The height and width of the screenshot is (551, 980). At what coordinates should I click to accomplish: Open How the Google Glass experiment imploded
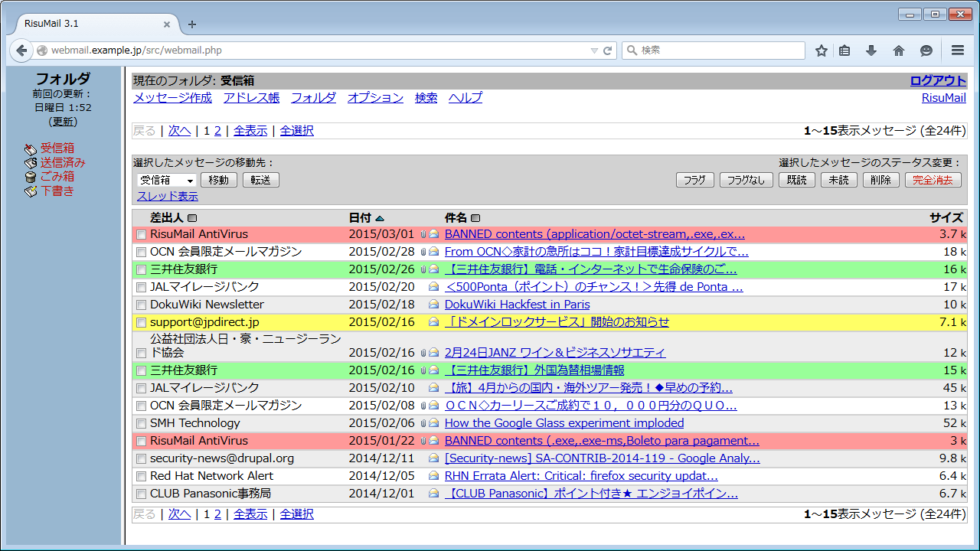click(564, 423)
